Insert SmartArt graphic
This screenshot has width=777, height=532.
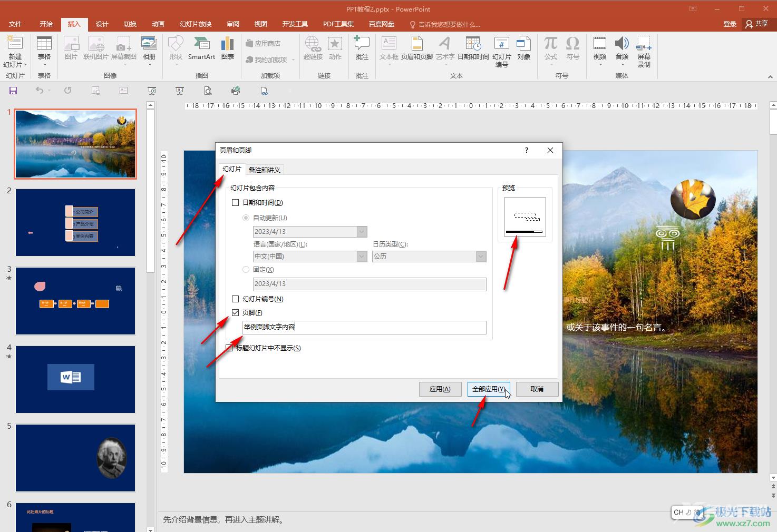201,47
